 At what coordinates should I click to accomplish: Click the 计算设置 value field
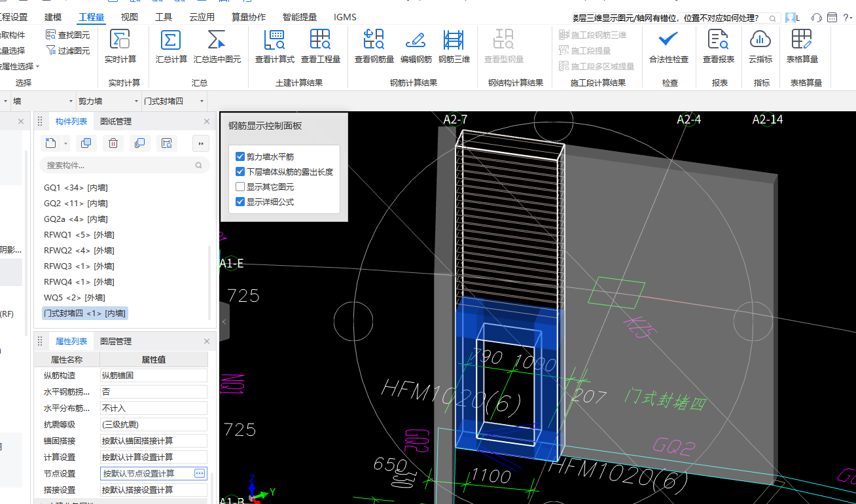[x=154, y=457]
